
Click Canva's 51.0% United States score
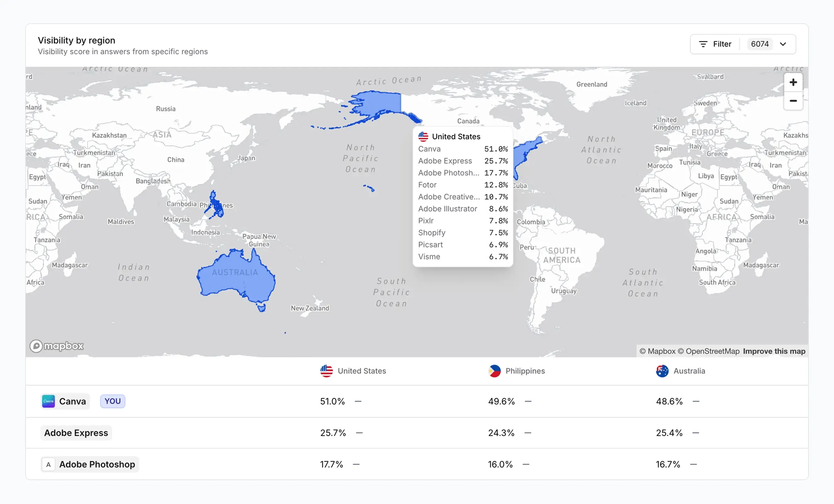pos(332,401)
